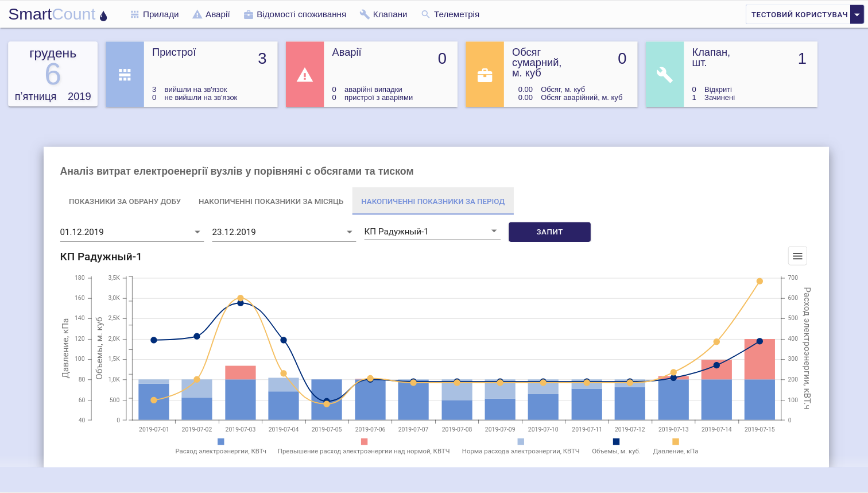Open the Відомості споживання menu item
The width and height of the screenshot is (868, 493).
[295, 14]
